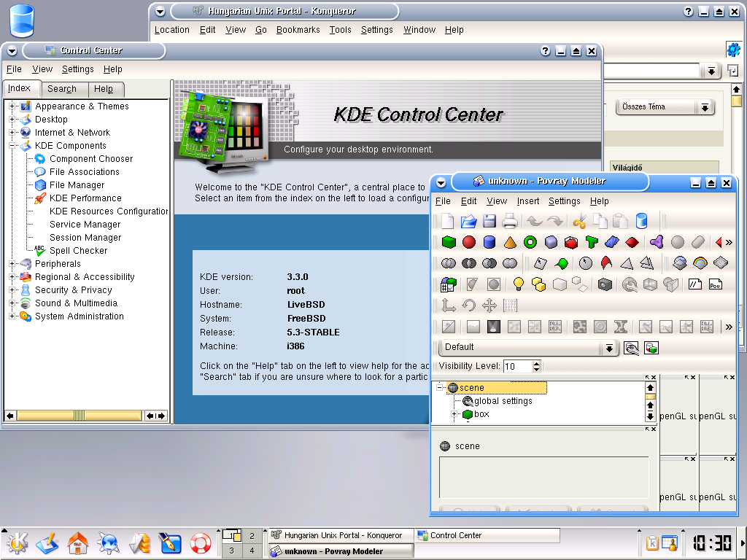Insert a green box object
Image resolution: width=747 pixels, height=560 pixels.
pos(449,242)
